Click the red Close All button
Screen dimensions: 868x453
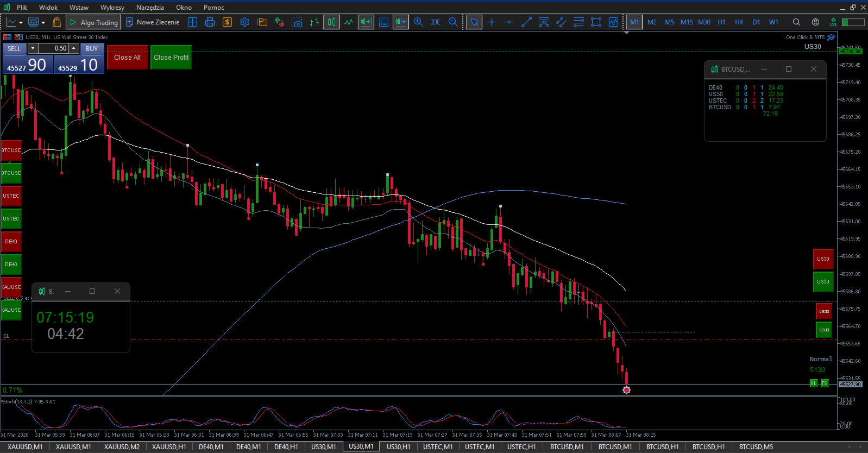(127, 58)
